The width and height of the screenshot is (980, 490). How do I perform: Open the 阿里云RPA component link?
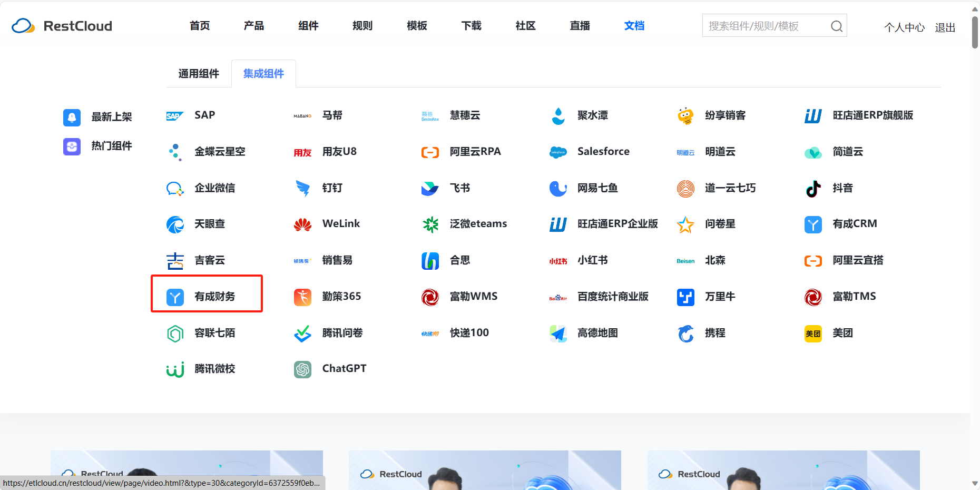pyautogui.click(x=475, y=152)
